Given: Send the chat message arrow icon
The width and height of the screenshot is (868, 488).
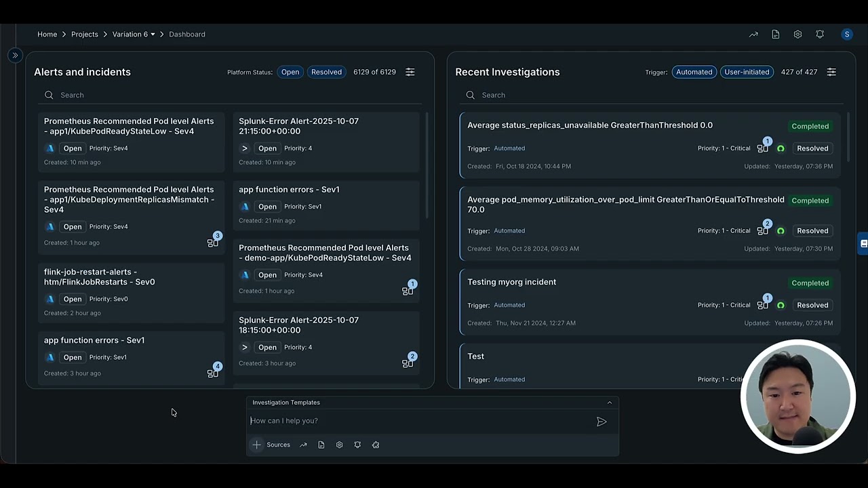Looking at the screenshot, I should pyautogui.click(x=601, y=422).
